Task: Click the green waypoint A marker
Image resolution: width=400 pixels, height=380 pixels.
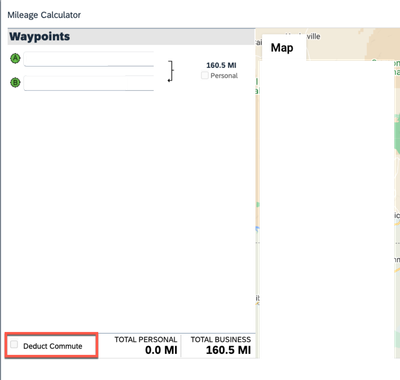Action: pos(15,59)
